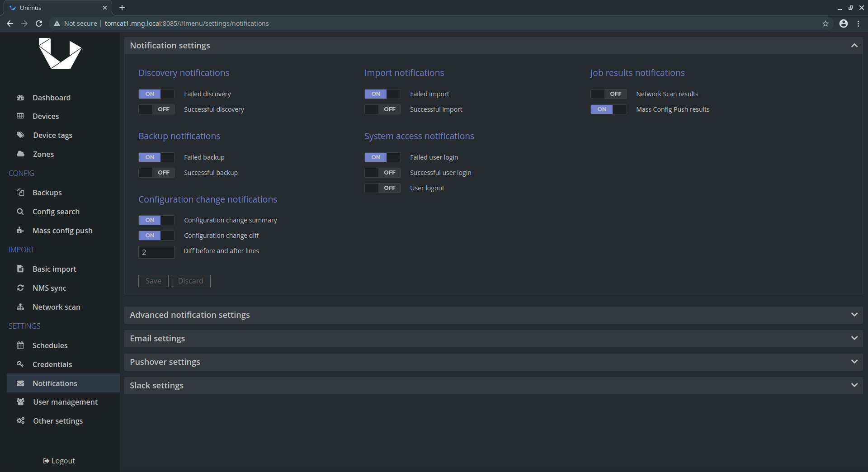Click the NMS sync refresh icon

click(20, 288)
